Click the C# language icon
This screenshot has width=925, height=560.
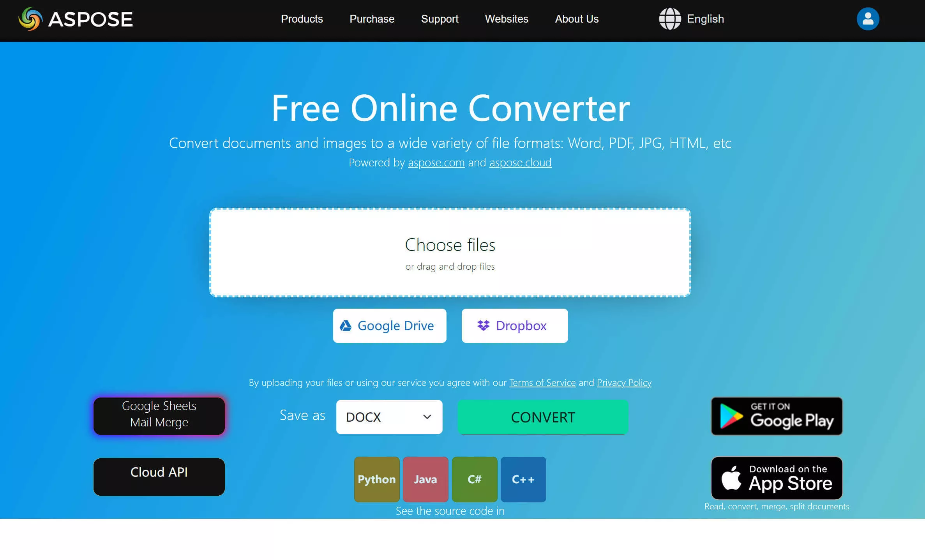click(474, 479)
